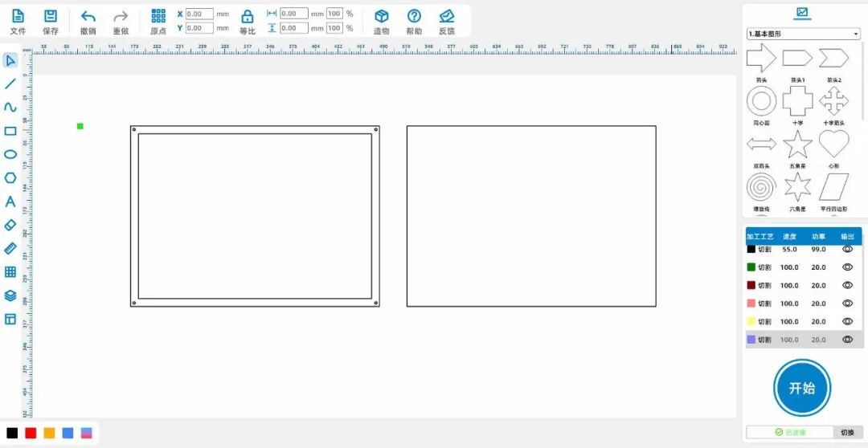Viewport: 868px width, 448px height.
Task: Activate the text tool
Action: (x=10, y=202)
